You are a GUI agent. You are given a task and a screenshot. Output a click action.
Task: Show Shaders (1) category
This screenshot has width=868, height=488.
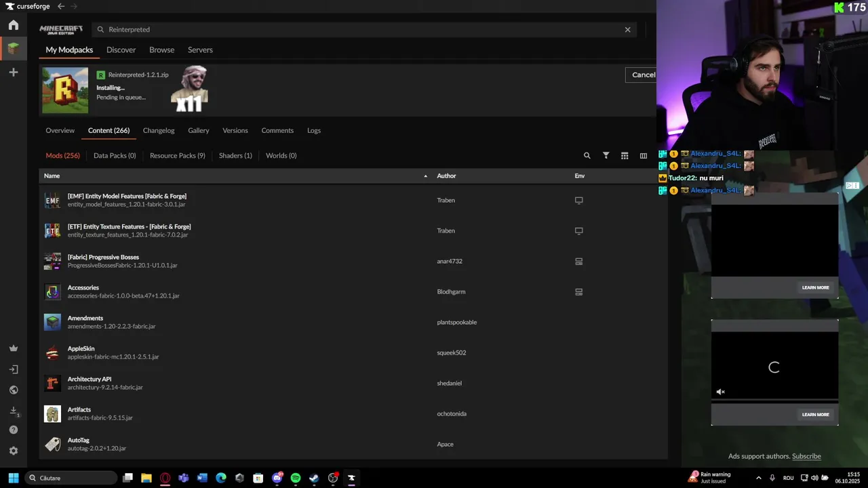click(x=235, y=156)
